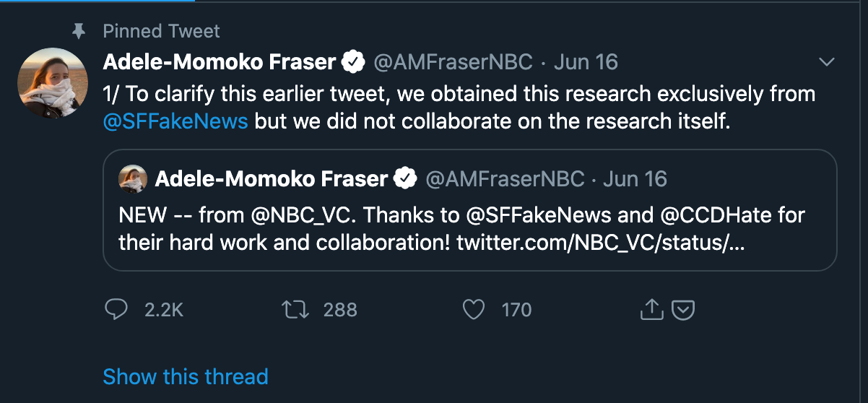The width and height of the screenshot is (868, 403).
Task: Click the Adele-Momoko Fraser author name
Action: click(x=220, y=62)
